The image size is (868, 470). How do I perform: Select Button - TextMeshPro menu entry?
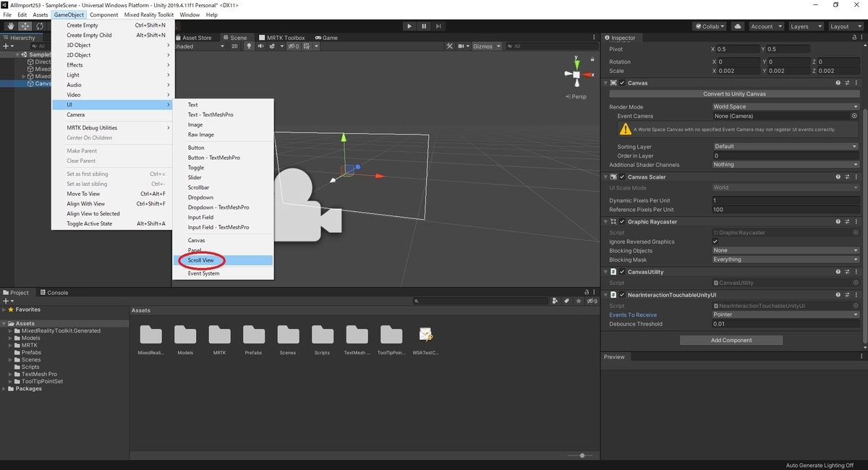tap(223, 158)
